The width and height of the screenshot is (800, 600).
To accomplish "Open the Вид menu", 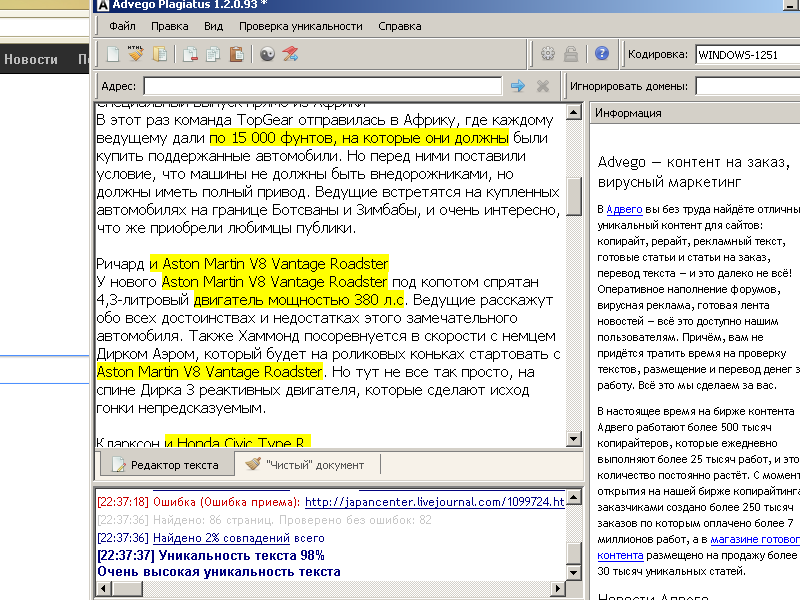I will pyautogui.click(x=213, y=26).
